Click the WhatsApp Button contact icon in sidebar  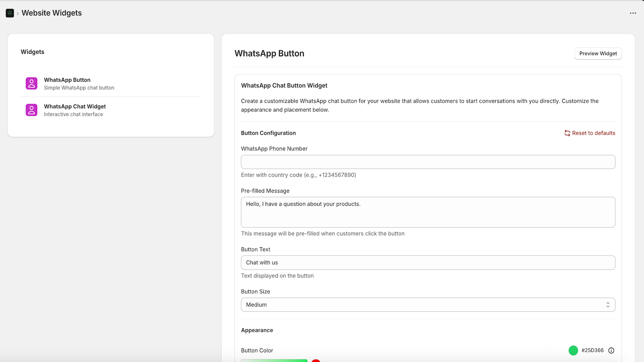tap(31, 83)
